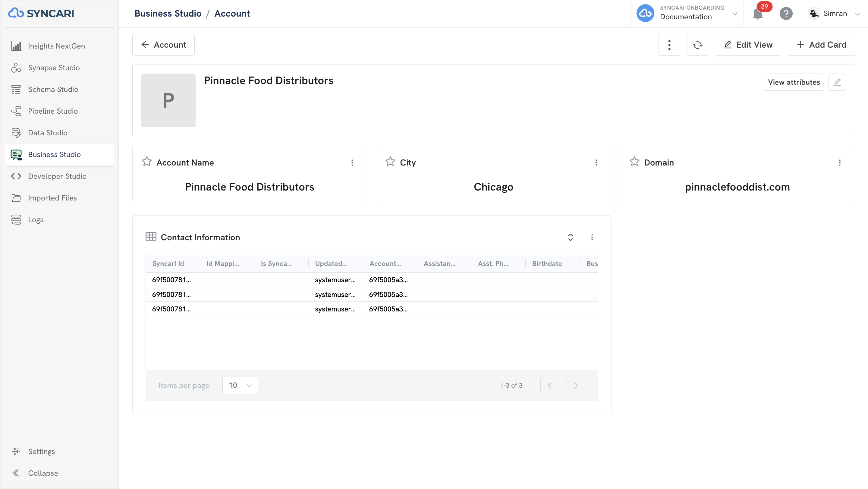The height and width of the screenshot is (489, 868).
Task: Click the Account column header
Action: click(390, 263)
